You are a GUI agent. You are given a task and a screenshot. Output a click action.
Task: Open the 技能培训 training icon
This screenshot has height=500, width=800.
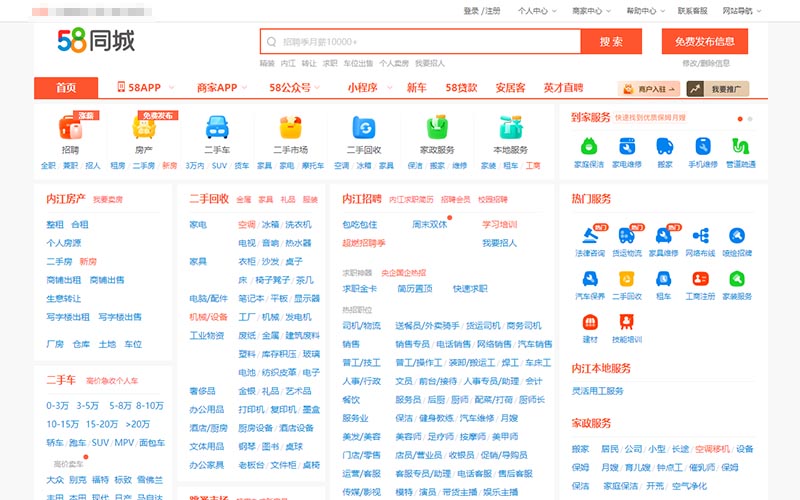click(x=627, y=322)
